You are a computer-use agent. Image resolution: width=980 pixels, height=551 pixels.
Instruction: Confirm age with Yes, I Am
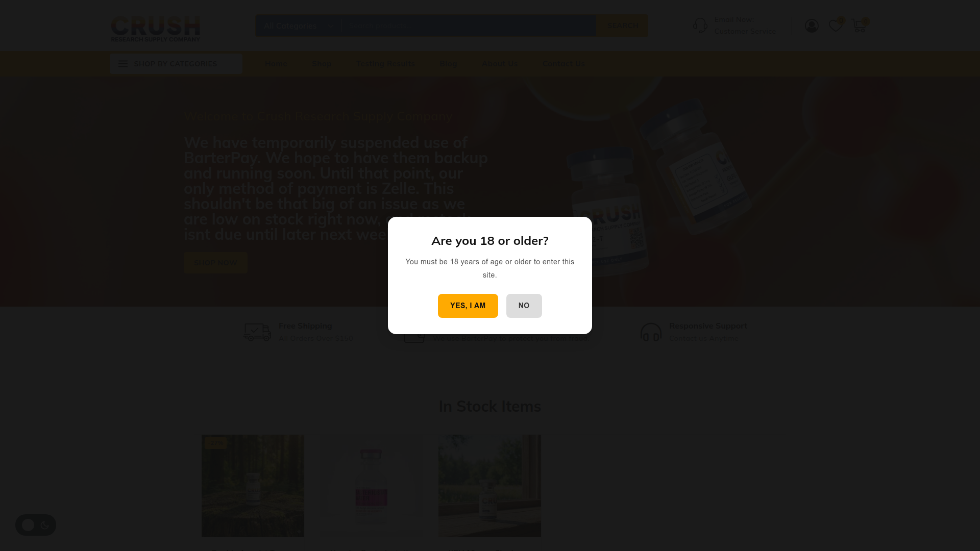click(x=468, y=306)
